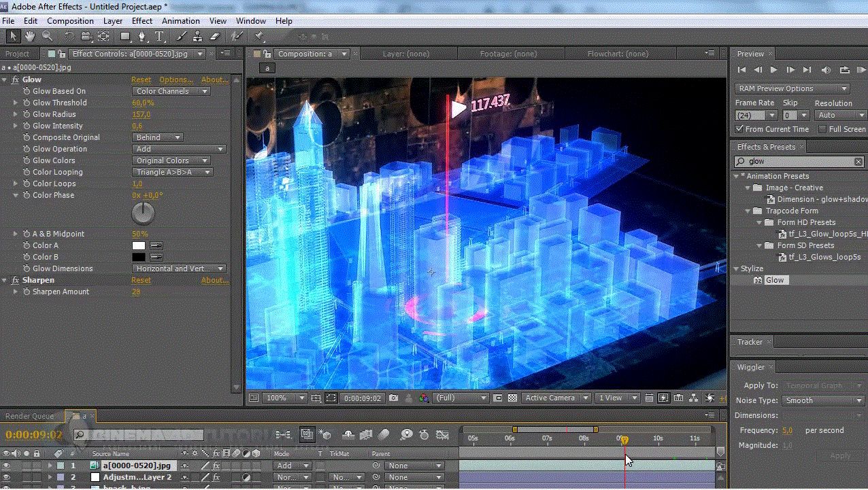Open Glow Based On dropdown
The image size is (868, 490).
pos(171,91)
